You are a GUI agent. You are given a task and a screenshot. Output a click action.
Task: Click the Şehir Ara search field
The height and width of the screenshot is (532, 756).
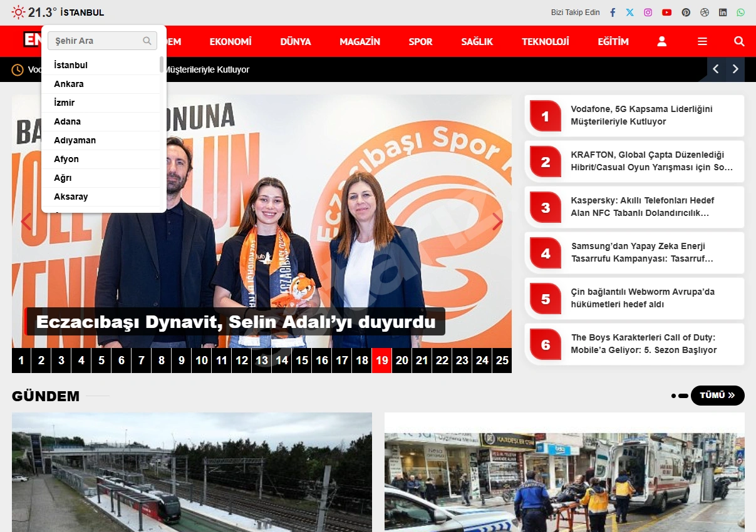tap(102, 41)
